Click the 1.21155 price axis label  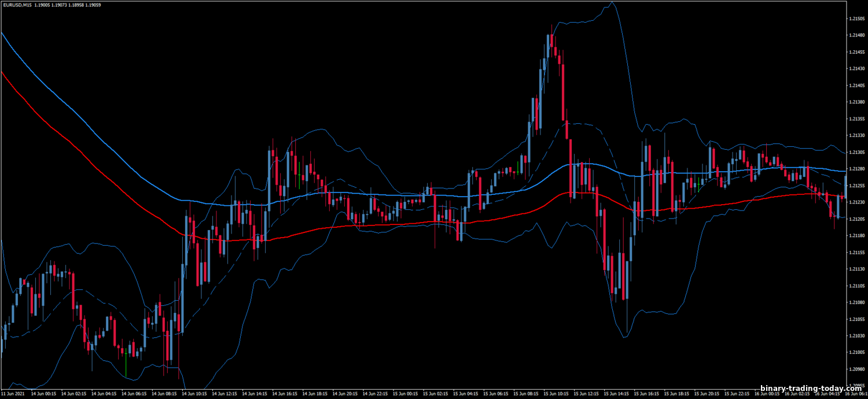(856, 253)
